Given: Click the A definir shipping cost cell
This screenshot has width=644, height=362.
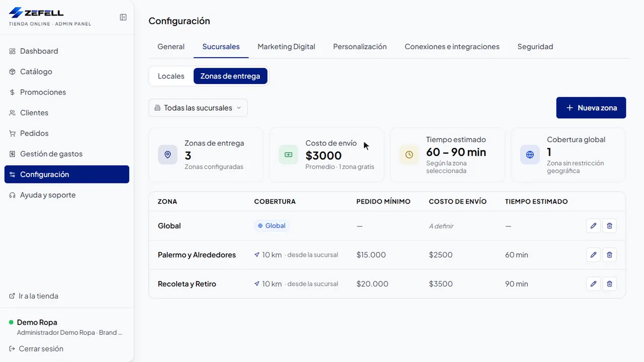Looking at the screenshot, I should (x=441, y=226).
